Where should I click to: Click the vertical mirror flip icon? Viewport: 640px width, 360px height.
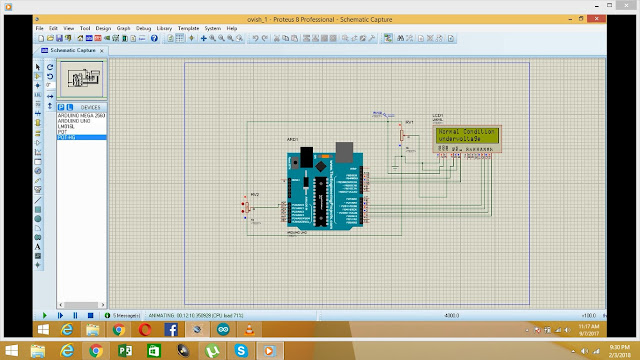pyautogui.click(x=50, y=106)
